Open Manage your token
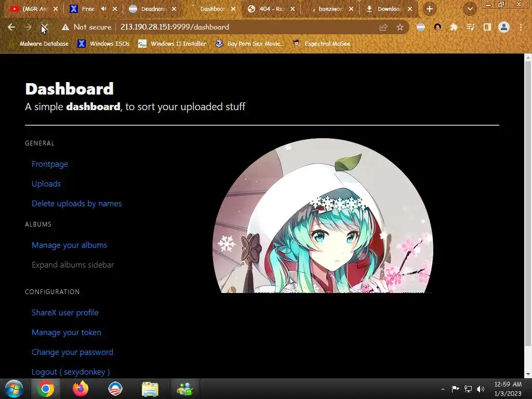Screen dimensions: 532x399 pos(66,332)
